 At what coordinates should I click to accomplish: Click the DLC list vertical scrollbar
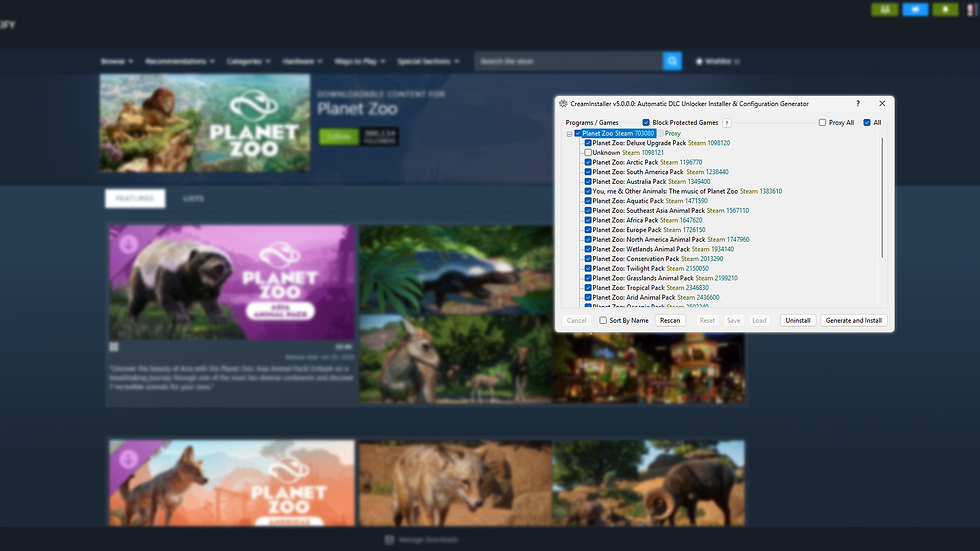(x=882, y=197)
